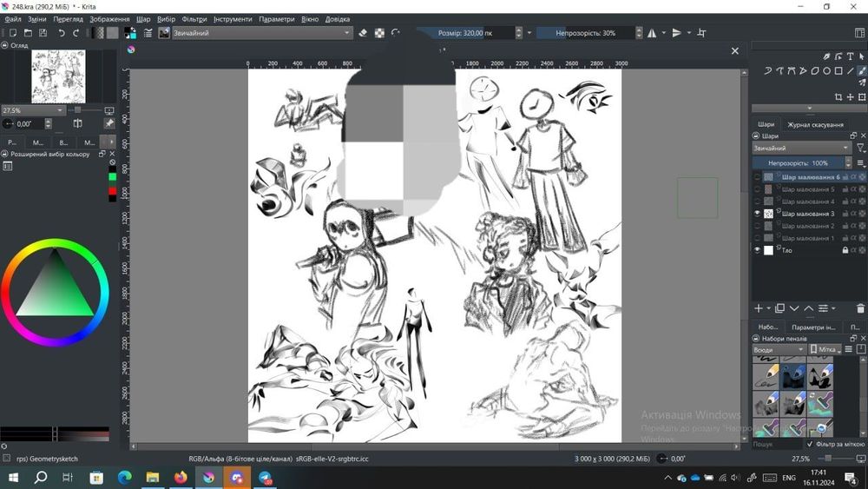Click the layer Непрозорість 100% slider
Viewport: 868px width, 489px height.
click(x=799, y=162)
